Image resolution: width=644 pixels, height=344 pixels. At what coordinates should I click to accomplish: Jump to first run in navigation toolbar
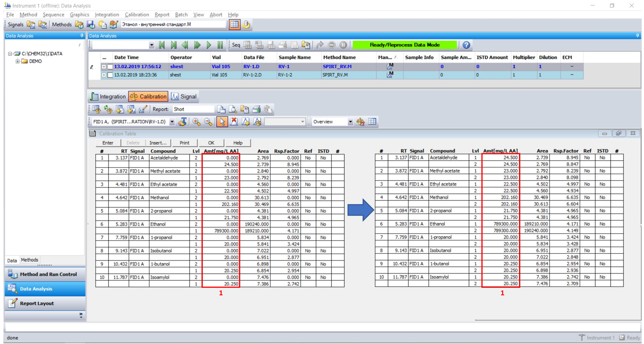(162, 45)
